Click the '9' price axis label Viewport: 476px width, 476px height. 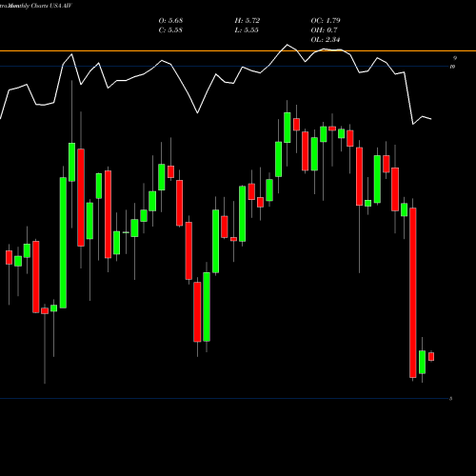click(x=455, y=58)
